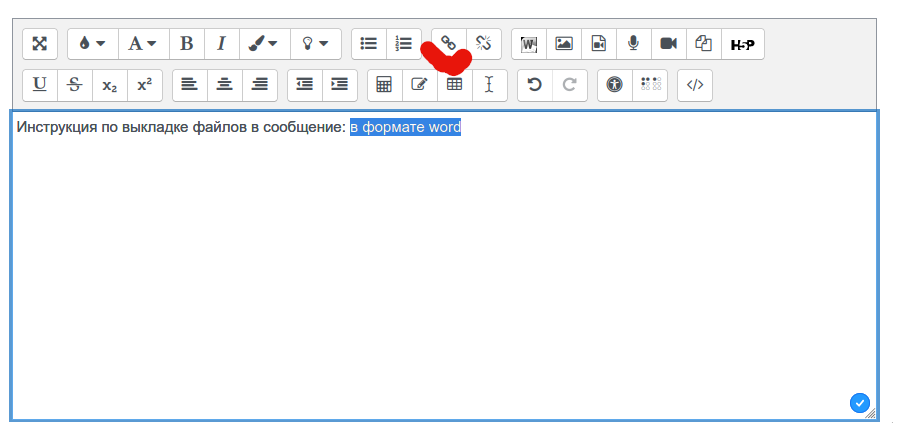Toggle superscript formatting
897x427 pixels.
[x=144, y=85]
